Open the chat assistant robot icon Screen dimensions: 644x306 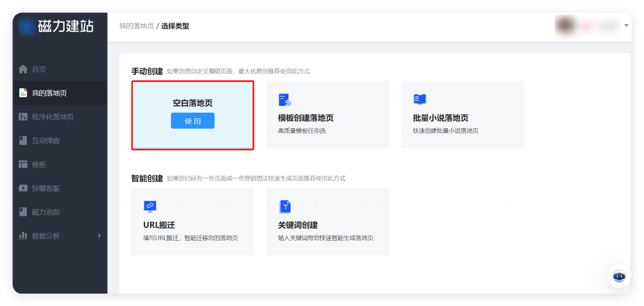point(619,276)
